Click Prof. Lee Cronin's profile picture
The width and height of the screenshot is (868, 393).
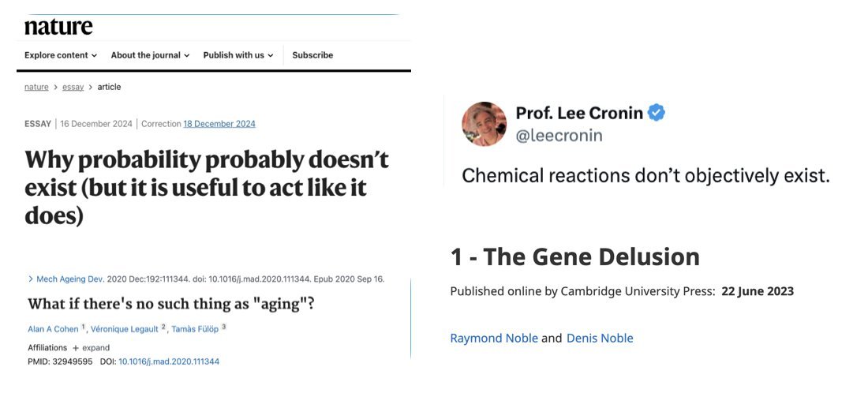[x=484, y=124]
